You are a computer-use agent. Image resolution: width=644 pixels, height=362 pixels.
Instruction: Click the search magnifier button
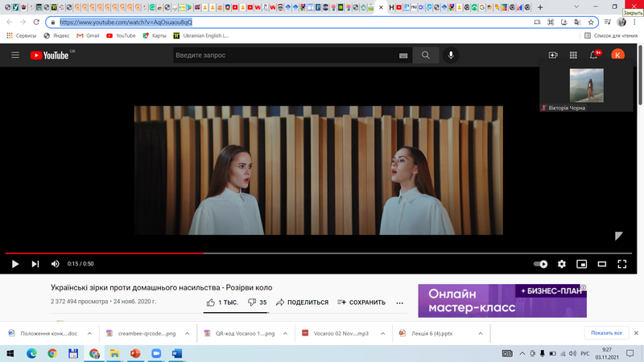[426, 55]
